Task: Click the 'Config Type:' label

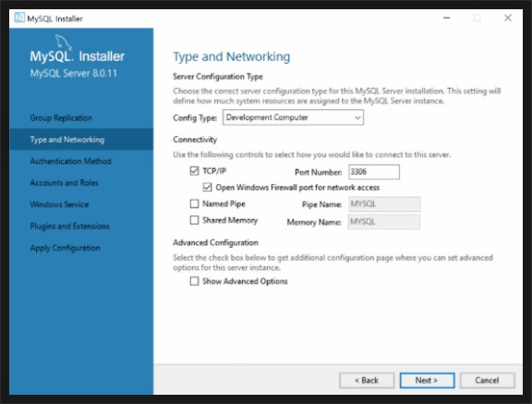Action: (195, 117)
